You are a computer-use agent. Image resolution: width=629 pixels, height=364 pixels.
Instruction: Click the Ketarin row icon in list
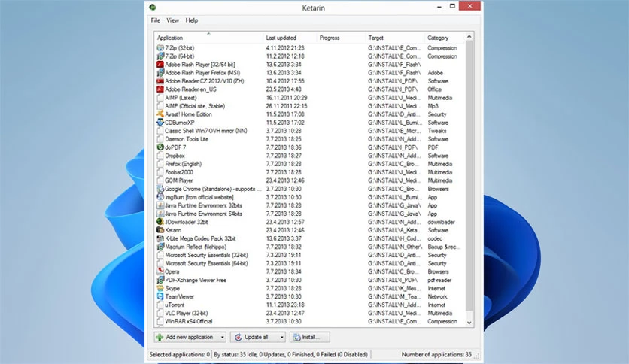pos(160,230)
